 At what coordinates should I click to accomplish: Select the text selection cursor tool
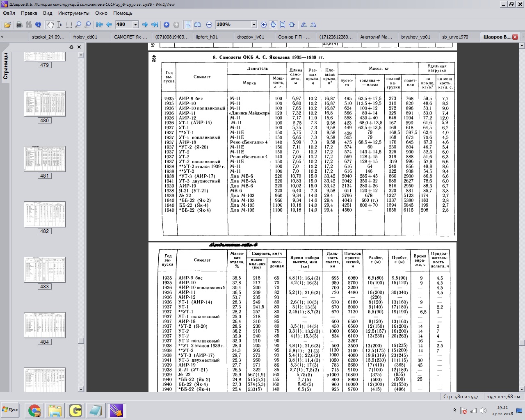59,25
